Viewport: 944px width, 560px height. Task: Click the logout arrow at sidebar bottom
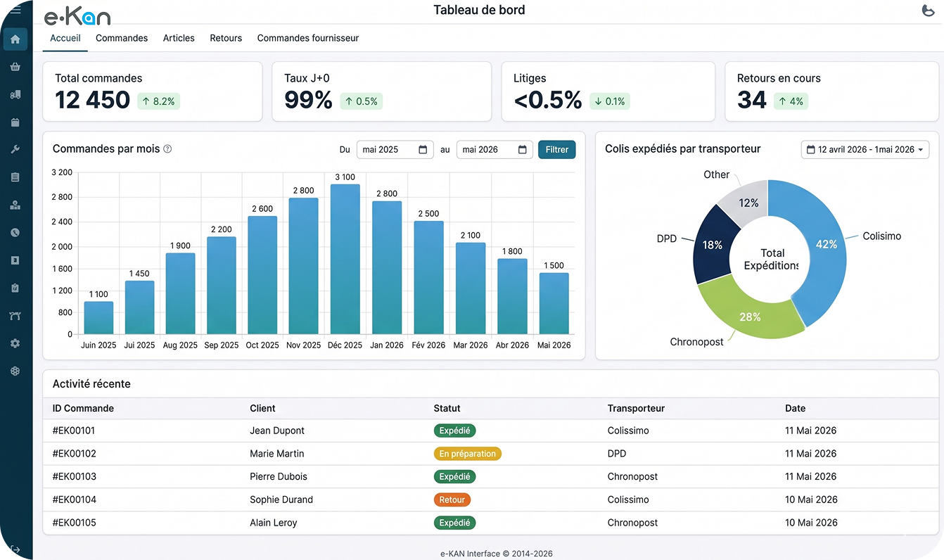click(15, 549)
